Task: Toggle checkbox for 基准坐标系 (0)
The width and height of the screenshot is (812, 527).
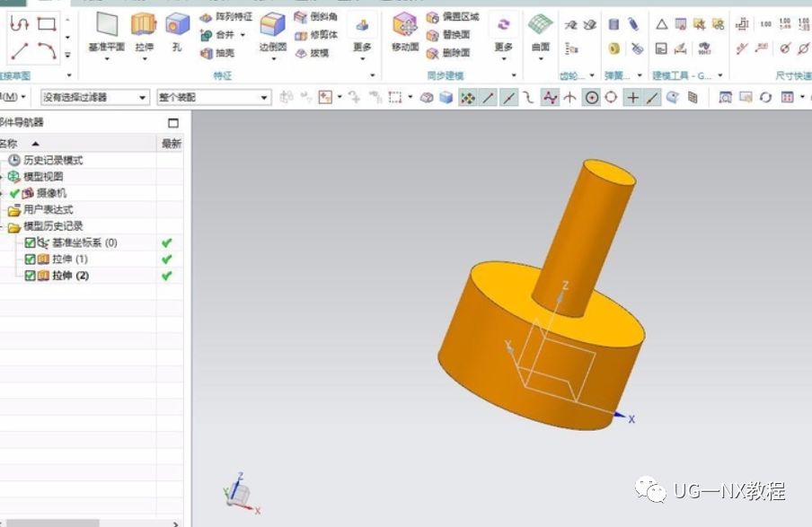Action: (30, 242)
